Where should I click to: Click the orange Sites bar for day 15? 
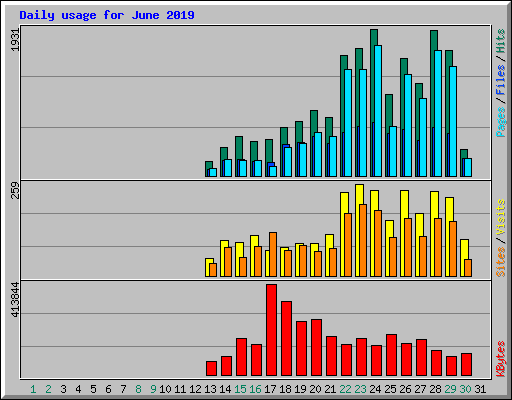pos(243,267)
